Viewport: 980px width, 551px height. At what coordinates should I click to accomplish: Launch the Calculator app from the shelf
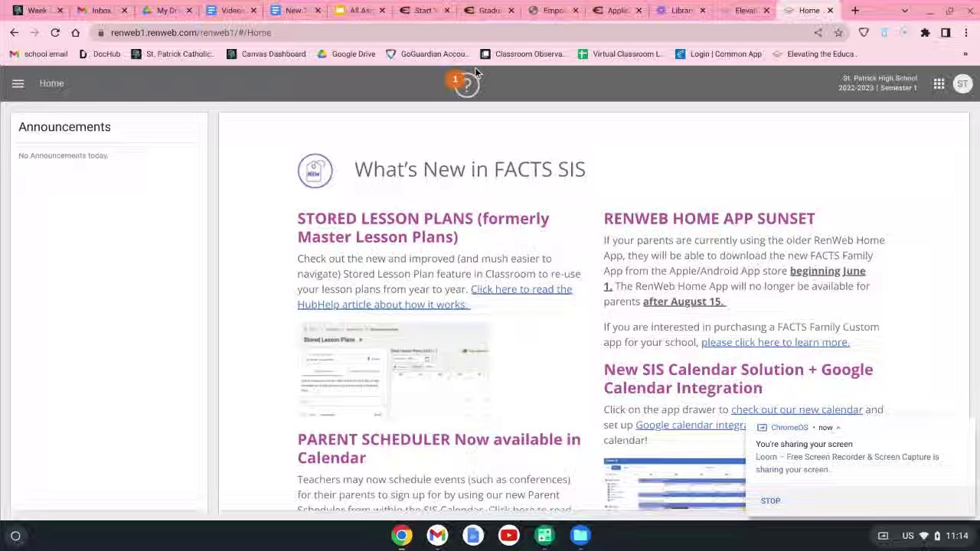544,536
